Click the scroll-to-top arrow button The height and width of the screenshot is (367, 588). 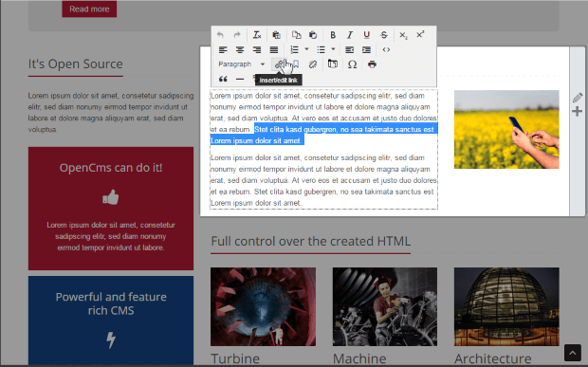573,353
